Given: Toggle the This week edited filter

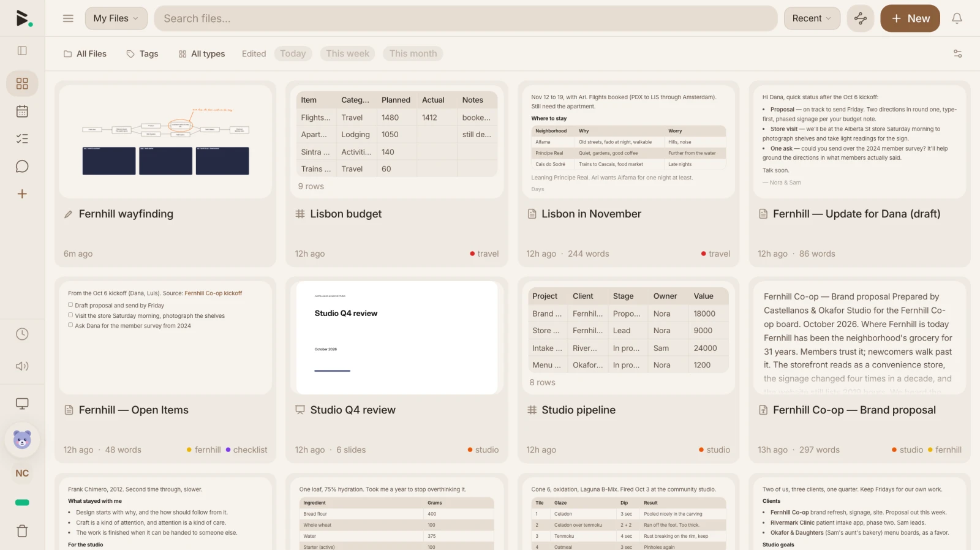Looking at the screenshot, I should [348, 54].
